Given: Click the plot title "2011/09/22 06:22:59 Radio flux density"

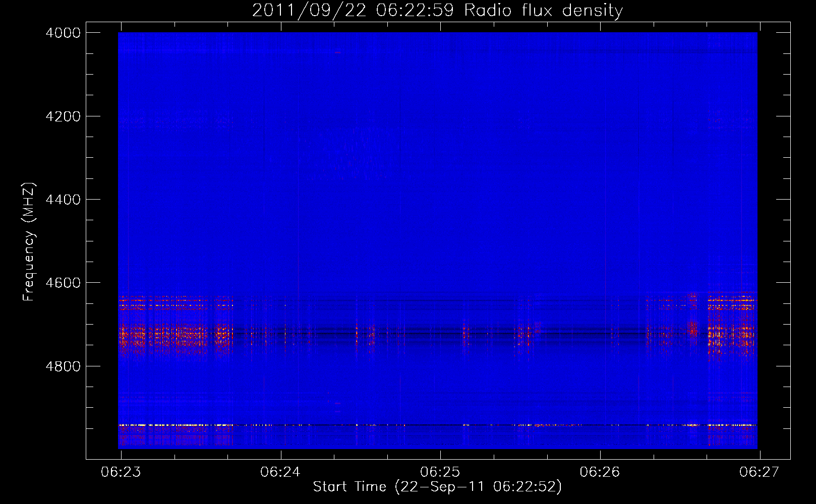Looking at the screenshot, I should [x=437, y=11].
